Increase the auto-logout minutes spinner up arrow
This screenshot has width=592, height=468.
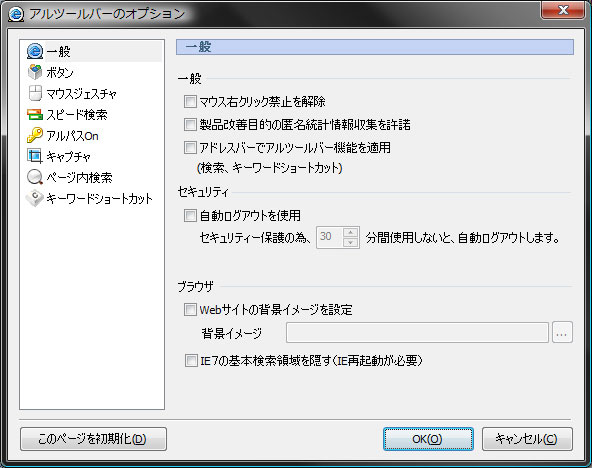(x=351, y=232)
